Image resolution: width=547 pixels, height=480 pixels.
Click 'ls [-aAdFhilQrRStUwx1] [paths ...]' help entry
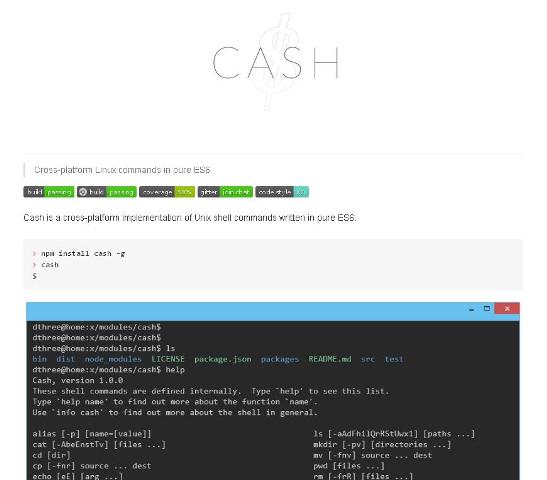(x=394, y=434)
